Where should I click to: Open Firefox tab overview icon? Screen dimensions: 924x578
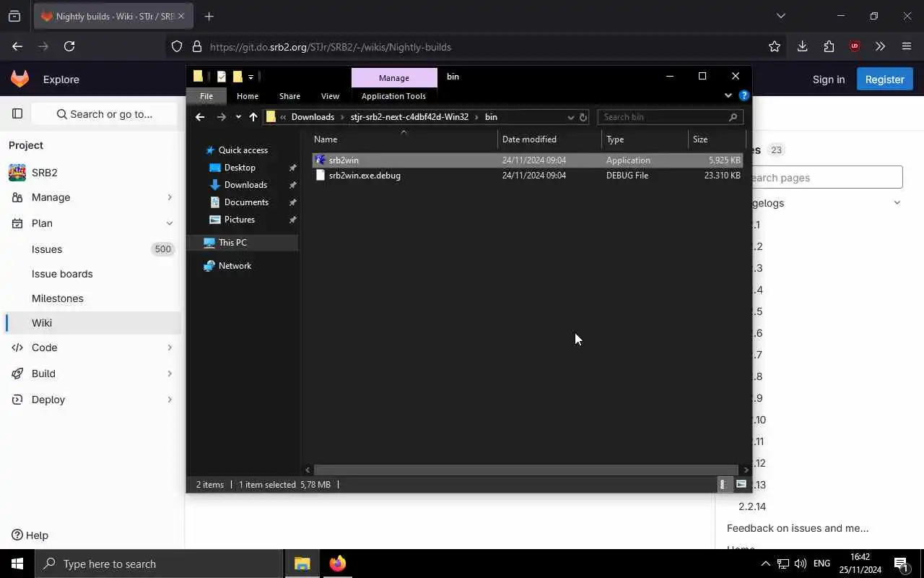[x=14, y=16]
